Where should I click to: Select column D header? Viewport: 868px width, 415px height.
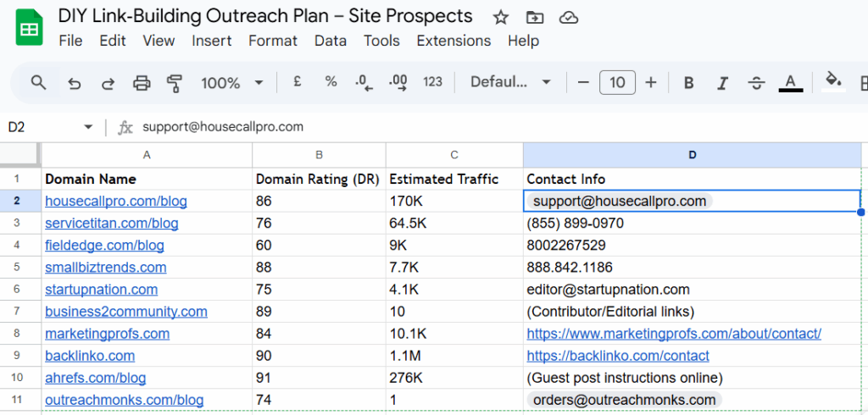(x=693, y=156)
